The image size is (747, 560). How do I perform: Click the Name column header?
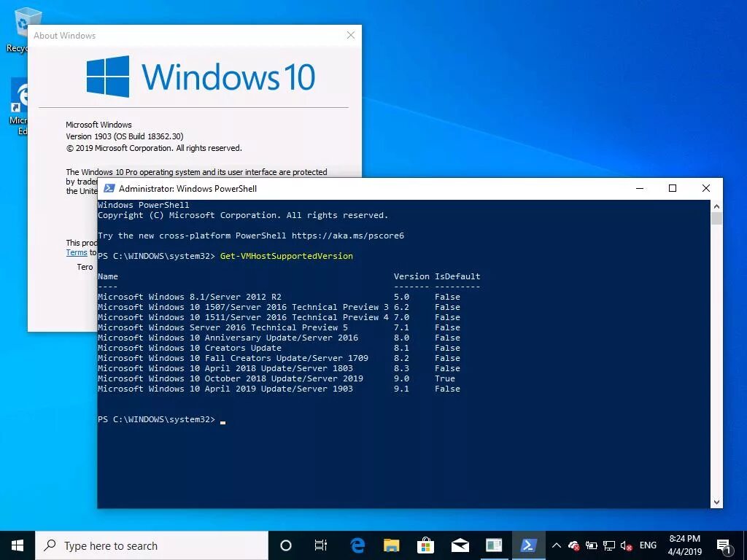coord(108,276)
